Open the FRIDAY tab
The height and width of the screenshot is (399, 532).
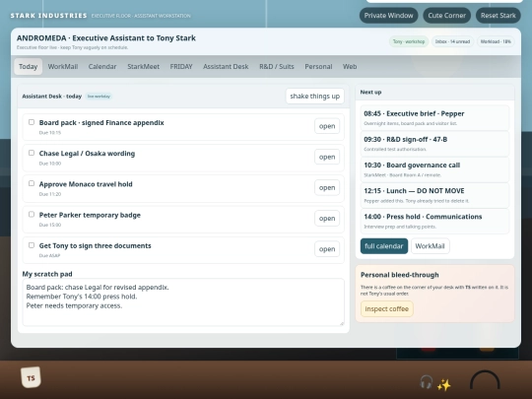[181, 67]
